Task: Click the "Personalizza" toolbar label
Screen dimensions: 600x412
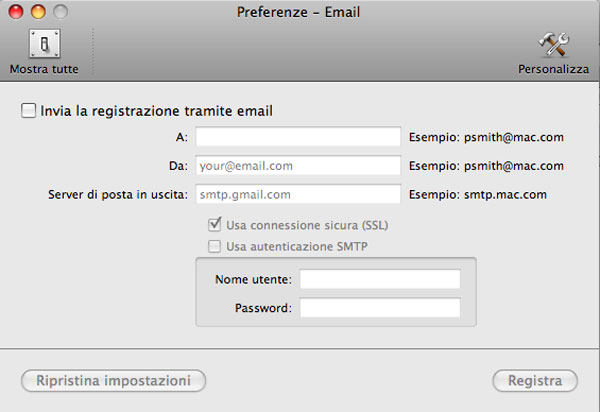Action: [x=553, y=70]
